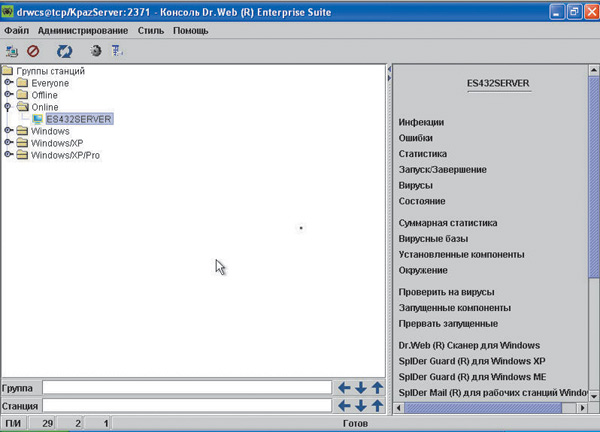Open the Администрирование menu

click(x=83, y=31)
